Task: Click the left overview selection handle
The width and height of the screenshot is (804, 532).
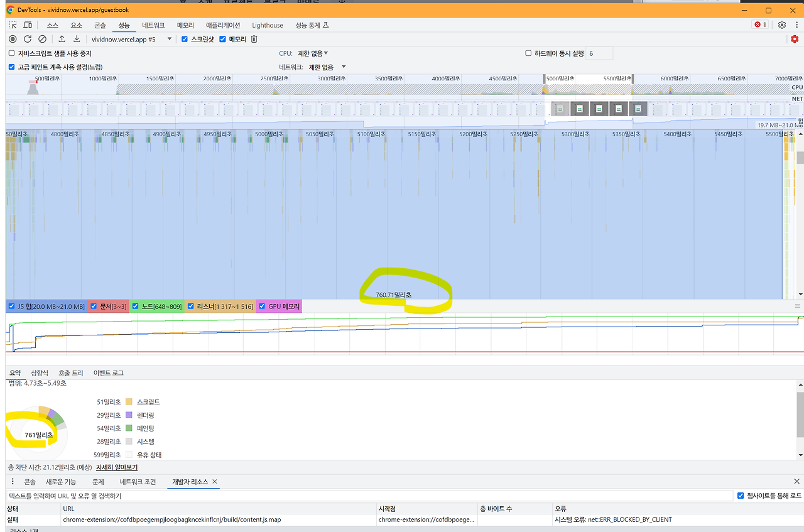Action: coord(545,79)
